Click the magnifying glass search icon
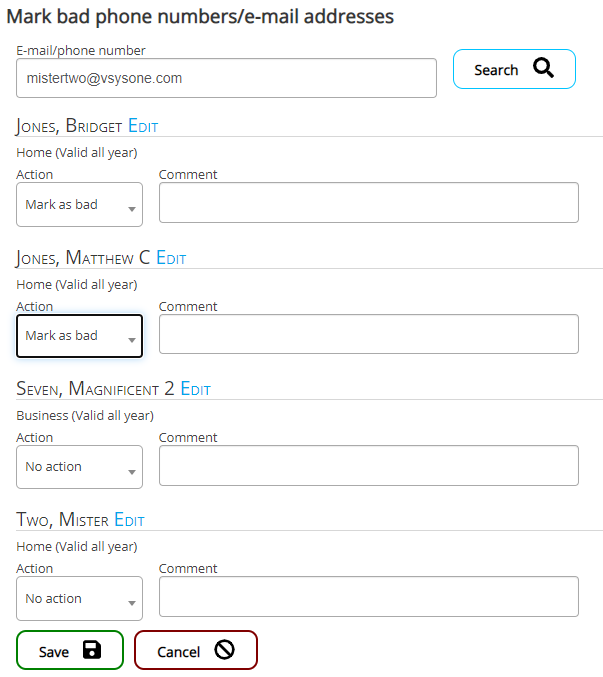Screen dimensions: 603x677 [x=543, y=69]
